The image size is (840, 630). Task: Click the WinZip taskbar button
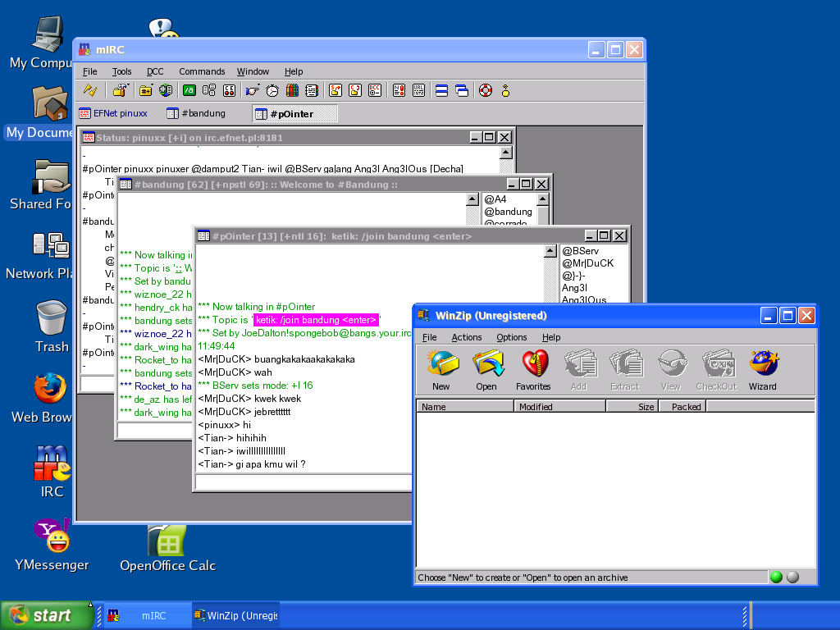235,615
